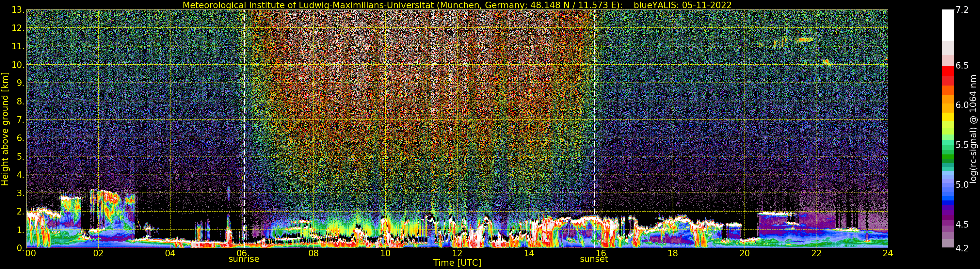Click the '04' time axis tick label
The height and width of the screenshot is (269, 980).
coord(170,253)
